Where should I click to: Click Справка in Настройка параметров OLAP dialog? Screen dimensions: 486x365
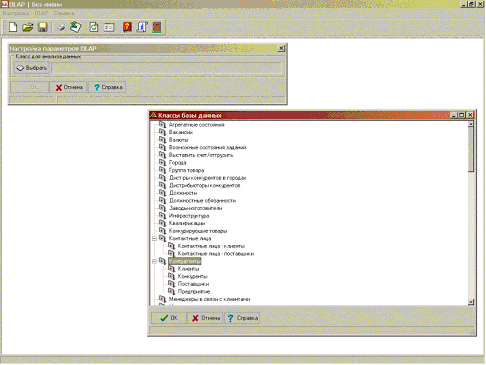point(108,87)
